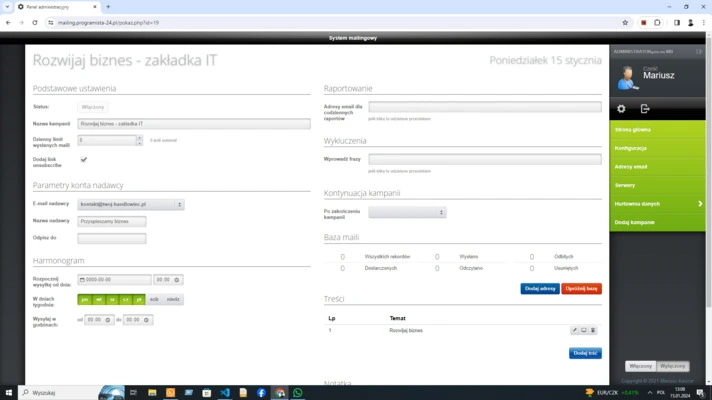Open Task View on taskbar
The height and width of the screenshot is (400, 712).
pyautogui.click(x=133, y=393)
